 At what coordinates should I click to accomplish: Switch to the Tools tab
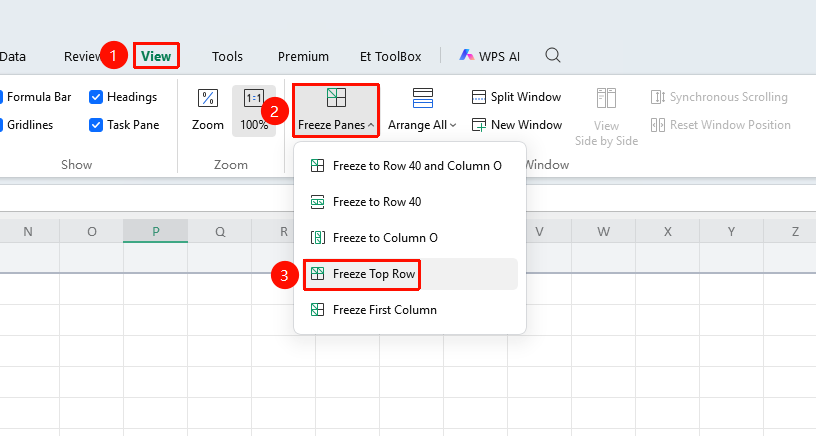point(227,56)
